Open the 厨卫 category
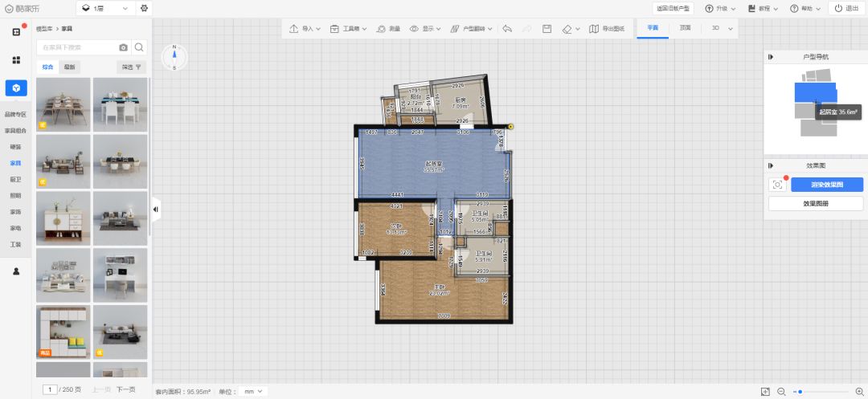The height and width of the screenshot is (399, 868). (x=15, y=180)
